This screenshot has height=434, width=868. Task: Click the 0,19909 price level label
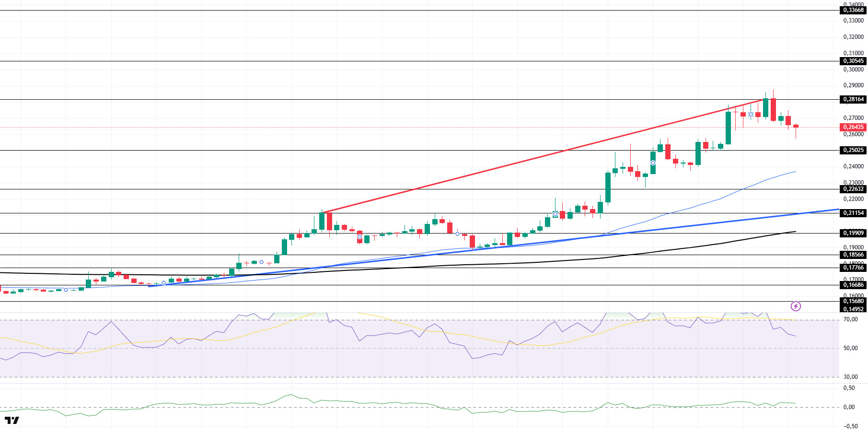pyautogui.click(x=854, y=233)
